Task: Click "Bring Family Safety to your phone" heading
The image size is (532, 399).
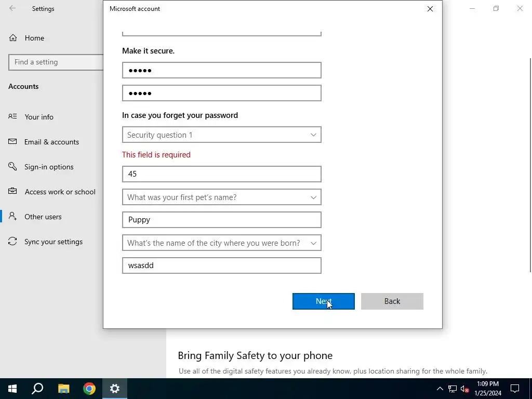Action: pyautogui.click(x=255, y=355)
